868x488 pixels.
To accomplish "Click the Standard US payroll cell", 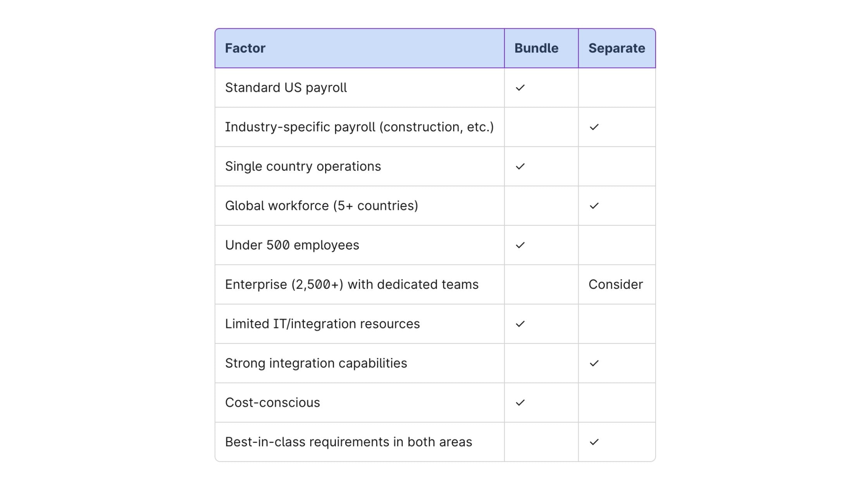I will click(360, 88).
